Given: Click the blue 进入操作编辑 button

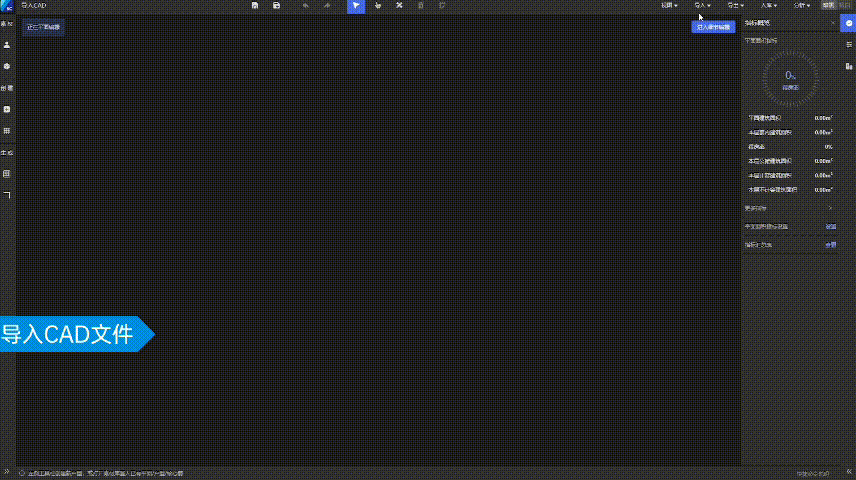Looking at the screenshot, I should click(x=714, y=27).
